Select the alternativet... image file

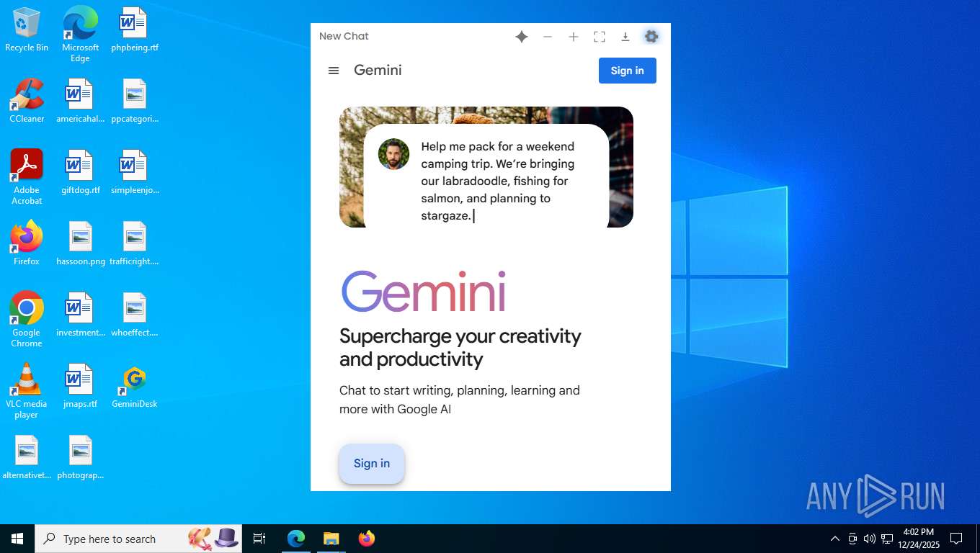[27, 457]
